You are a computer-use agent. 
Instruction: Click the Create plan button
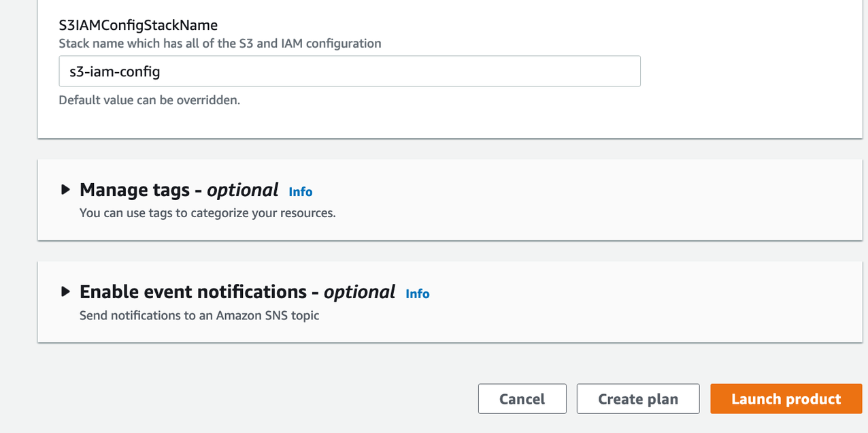tap(637, 399)
